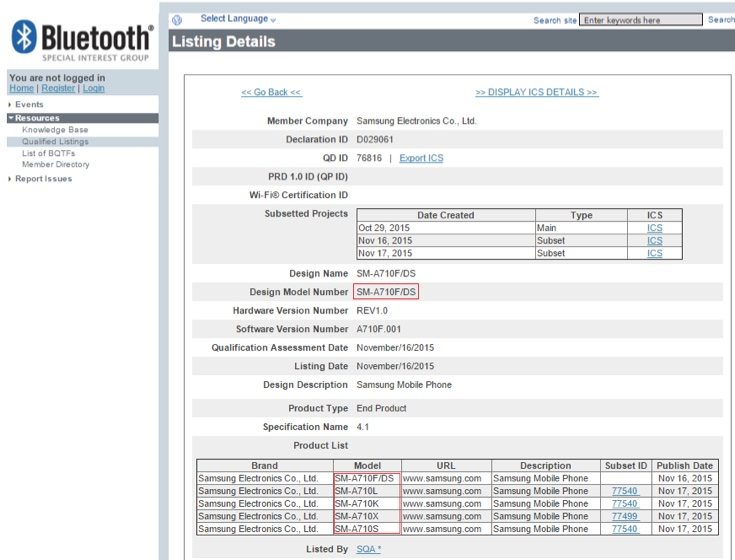The image size is (735, 560).
Task: Open Knowledge Base in sidebar
Action: pyautogui.click(x=55, y=130)
